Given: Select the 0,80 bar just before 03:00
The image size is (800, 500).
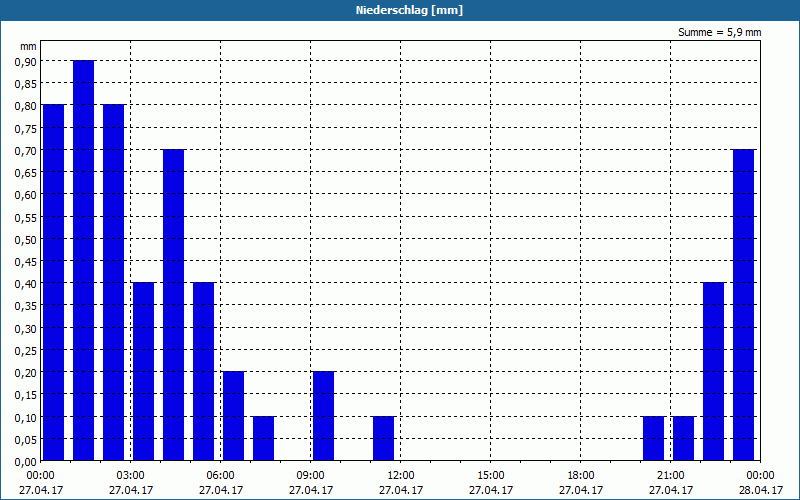Looking at the screenshot, I should point(114,282).
